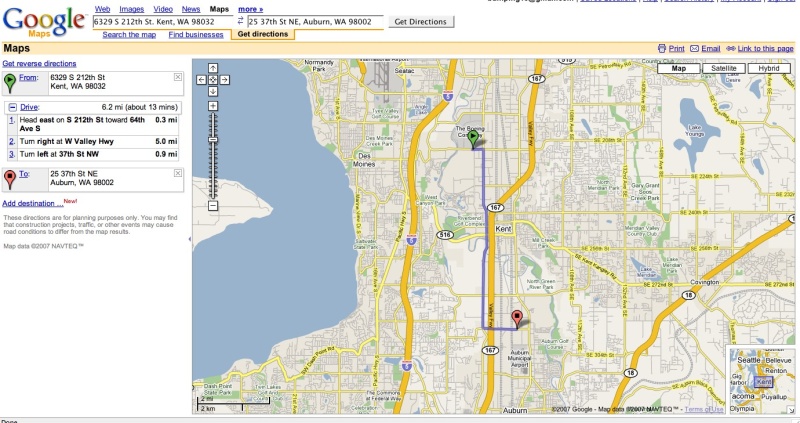
Task: Select the Get directions tab
Action: click(263, 34)
